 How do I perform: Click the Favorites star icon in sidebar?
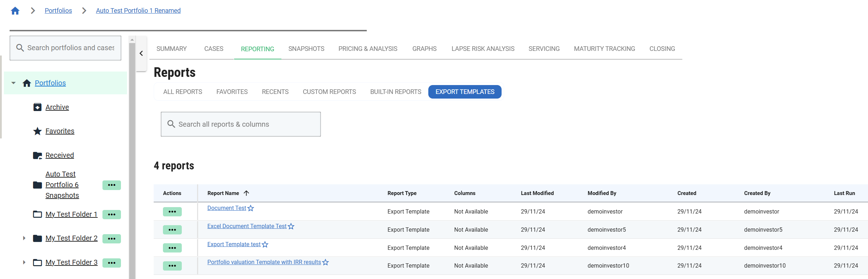point(37,131)
